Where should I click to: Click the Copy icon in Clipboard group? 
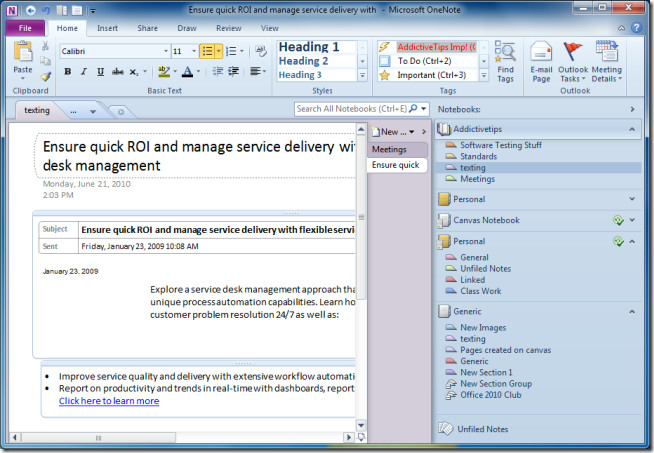click(45, 61)
